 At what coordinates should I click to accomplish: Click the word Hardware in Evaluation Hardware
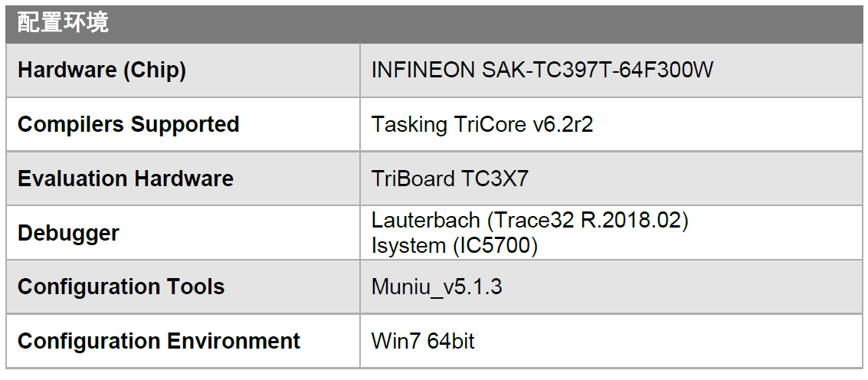point(185,179)
